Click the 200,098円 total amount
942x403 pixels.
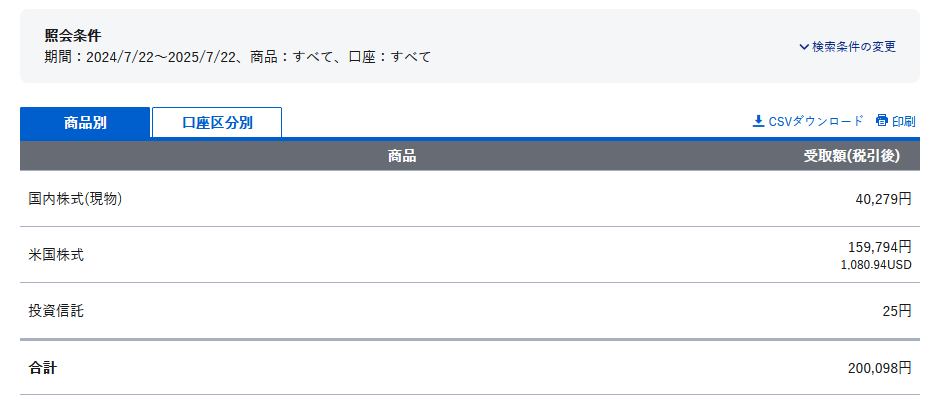(880, 368)
